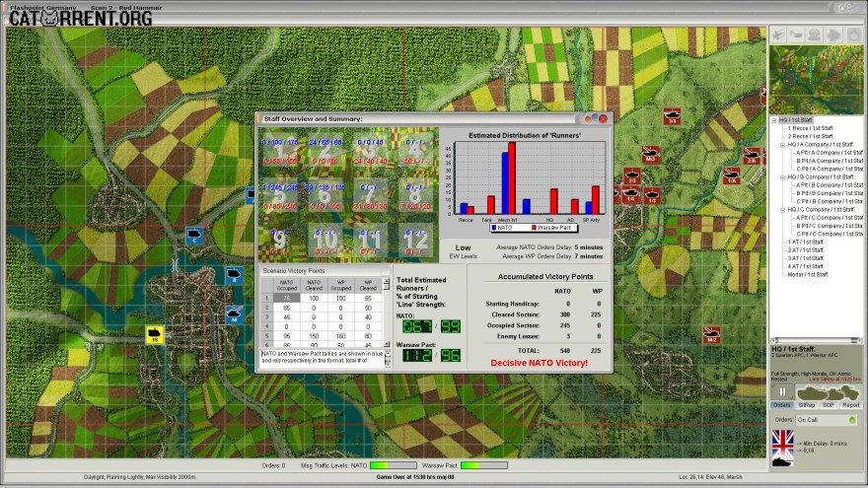This screenshot has width=868, height=488.
Task: Click the tree panel horizontal scrollbar
Action: tap(817, 341)
